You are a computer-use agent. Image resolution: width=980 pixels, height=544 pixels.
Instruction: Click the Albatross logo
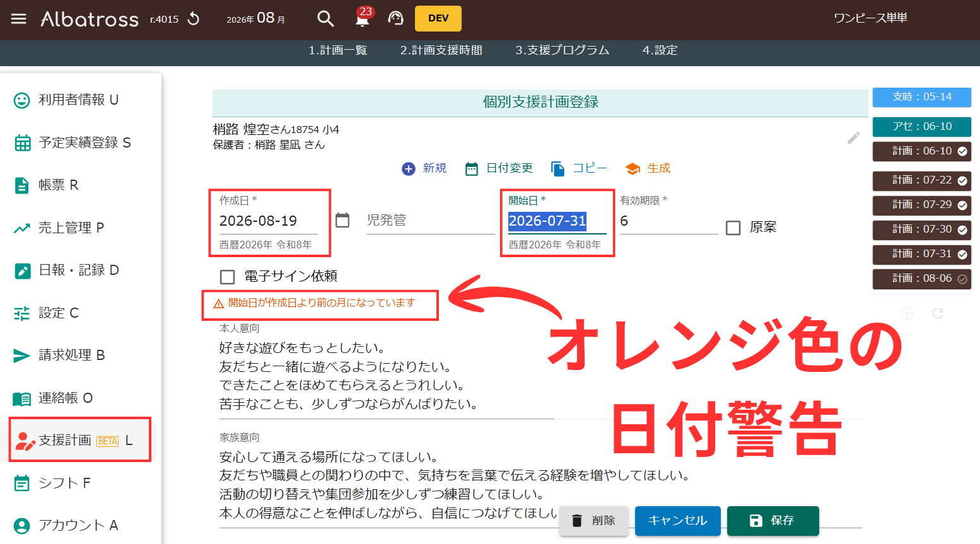click(x=90, y=19)
